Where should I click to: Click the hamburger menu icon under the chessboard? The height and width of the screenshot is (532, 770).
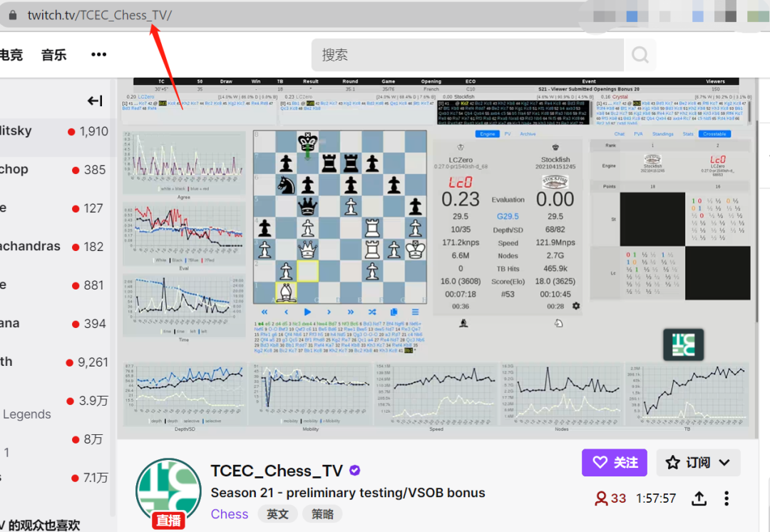pyautogui.click(x=416, y=312)
